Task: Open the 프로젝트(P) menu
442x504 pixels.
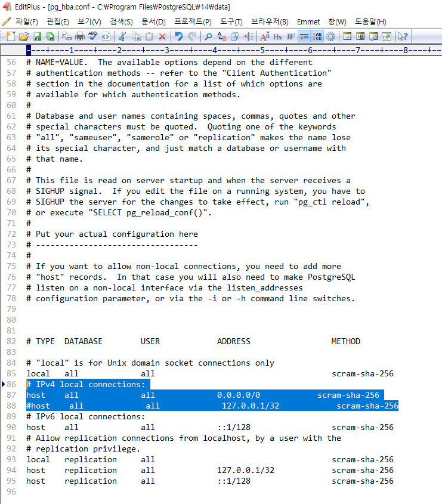Action: click(193, 22)
